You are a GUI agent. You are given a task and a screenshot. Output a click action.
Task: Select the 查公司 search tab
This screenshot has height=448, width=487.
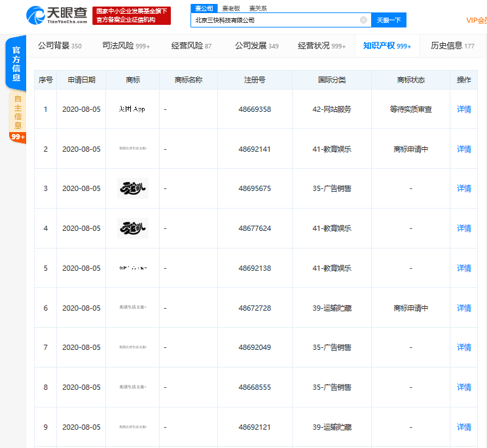[204, 8]
